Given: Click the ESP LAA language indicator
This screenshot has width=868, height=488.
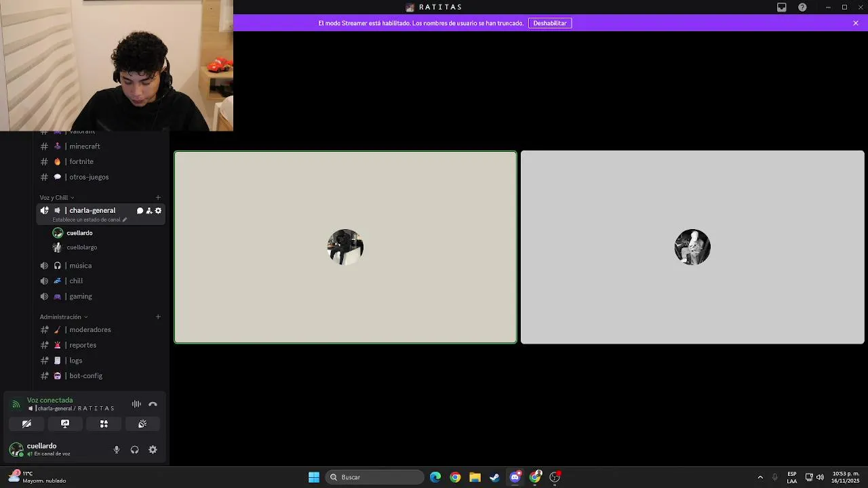Looking at the screenshot, I should 792,477.
